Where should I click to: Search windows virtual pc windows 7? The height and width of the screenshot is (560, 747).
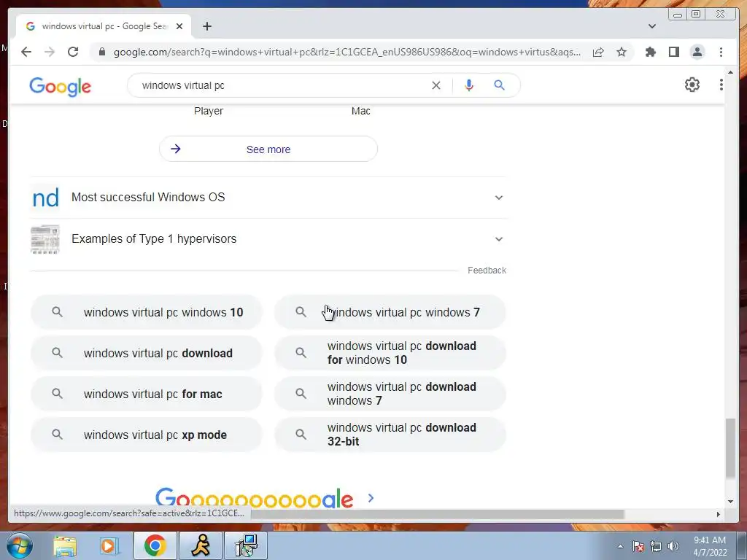point(390,312)
